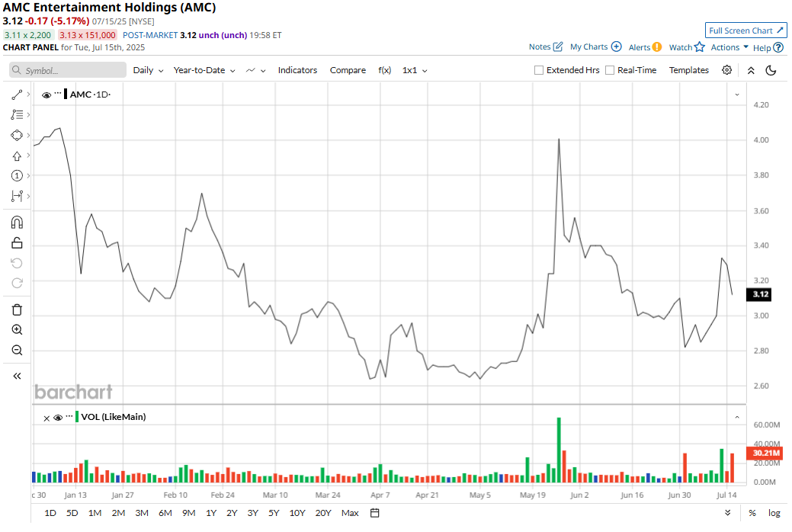Image resolution: width=792 pixels, height=532 pixels.
Task: Select the measure range tool icon
Action: (17, 196)
